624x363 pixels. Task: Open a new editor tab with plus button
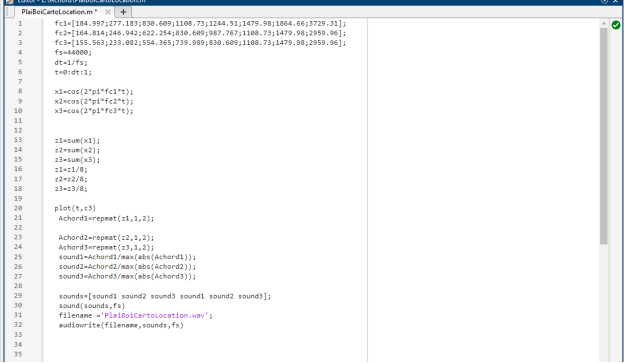[123, 12]
